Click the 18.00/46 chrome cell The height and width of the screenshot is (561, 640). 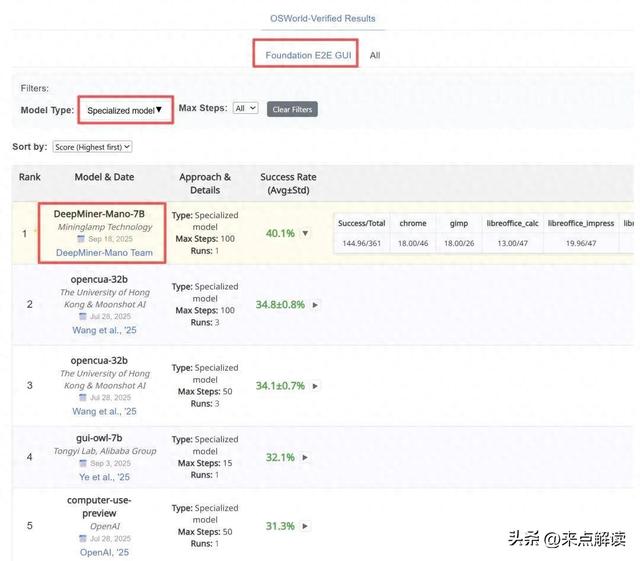click(x=413, y=243)
